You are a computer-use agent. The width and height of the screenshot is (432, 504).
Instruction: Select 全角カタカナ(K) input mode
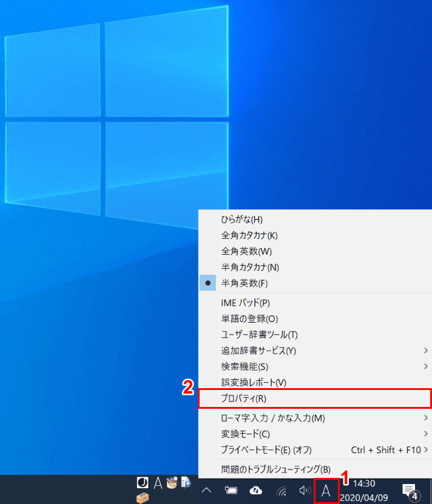coord(315,235)
